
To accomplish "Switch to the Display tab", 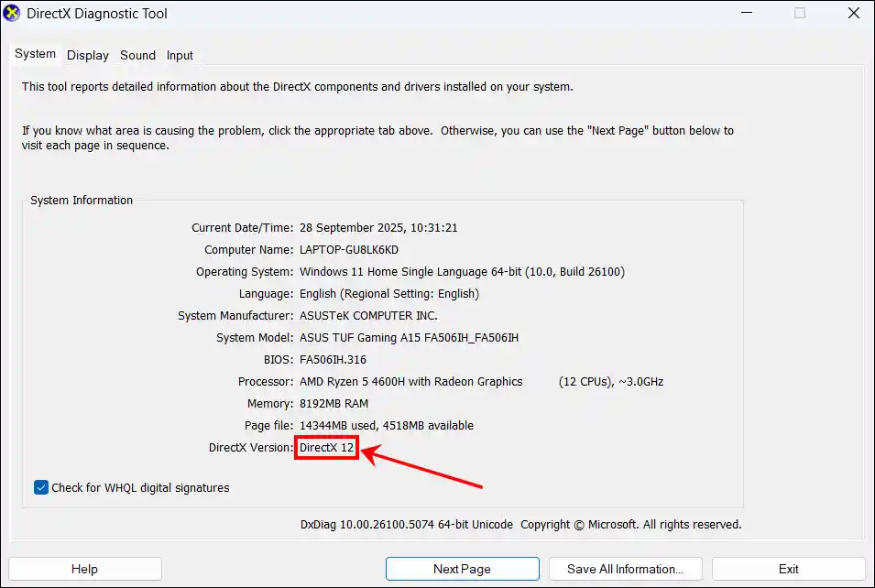I will pyautogui.click(x=88, y=55).
